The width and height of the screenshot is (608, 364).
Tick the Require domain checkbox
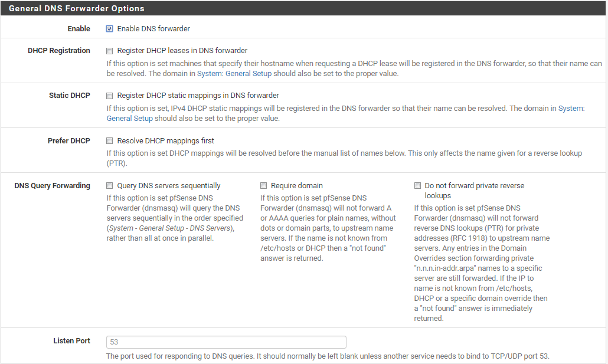(x=264, y=186)
